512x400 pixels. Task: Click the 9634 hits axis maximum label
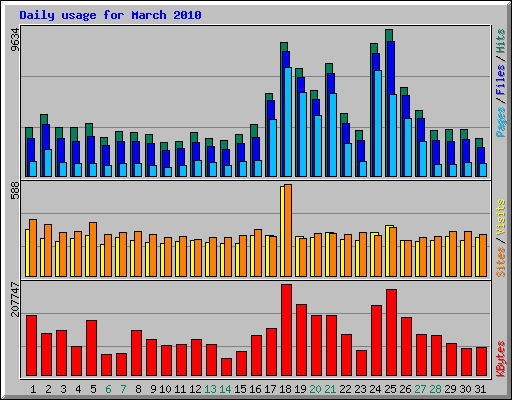tap(15, 40)
